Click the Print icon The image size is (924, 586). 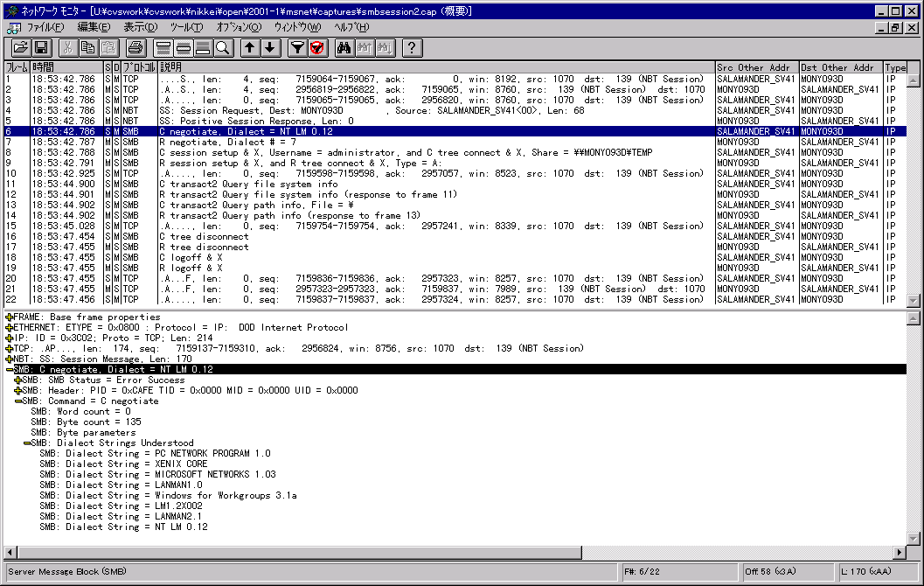(135, 48)
